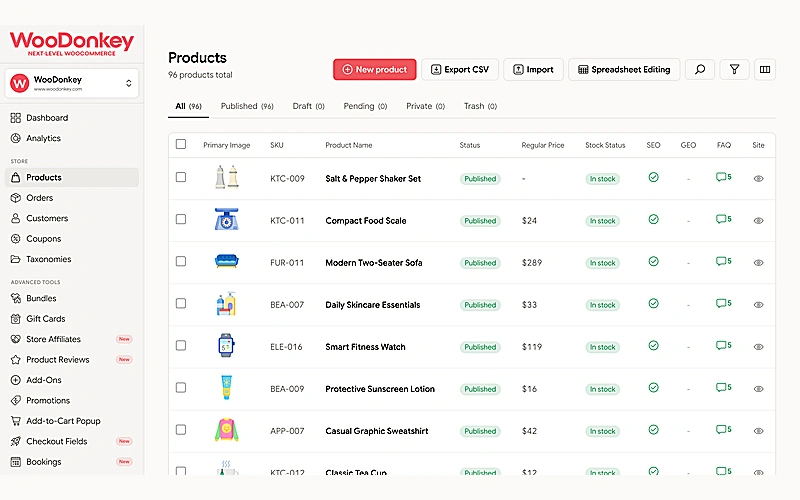Switch to the All (96) tab
Image resolution: width=800 pixels, height=500 pixels.
tap(188, 106)
